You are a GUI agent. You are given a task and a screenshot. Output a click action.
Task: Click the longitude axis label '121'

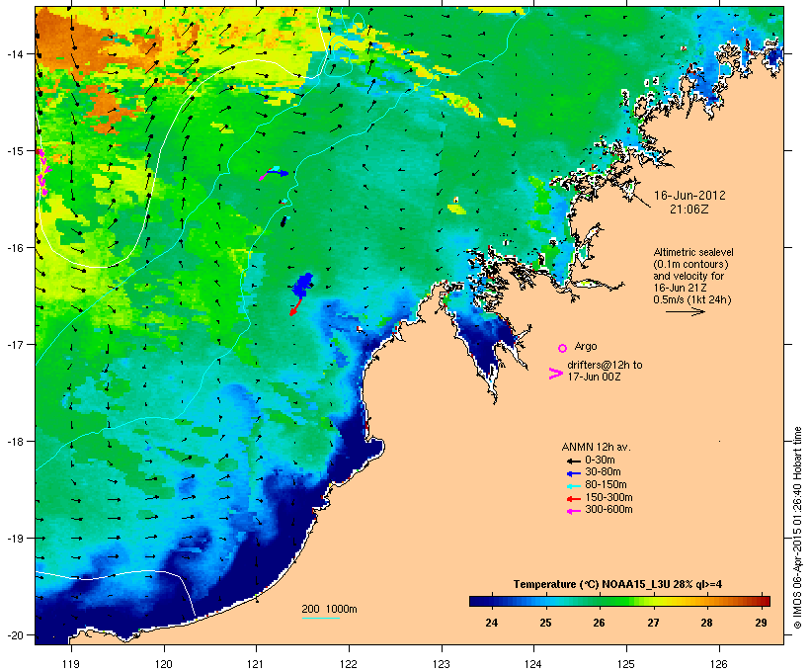click(x=256, y=664)
